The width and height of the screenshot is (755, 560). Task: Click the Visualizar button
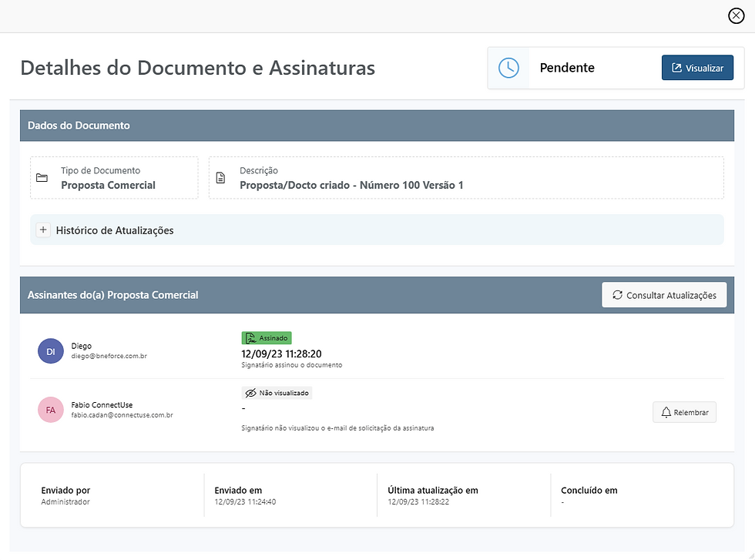pos(697,68)
